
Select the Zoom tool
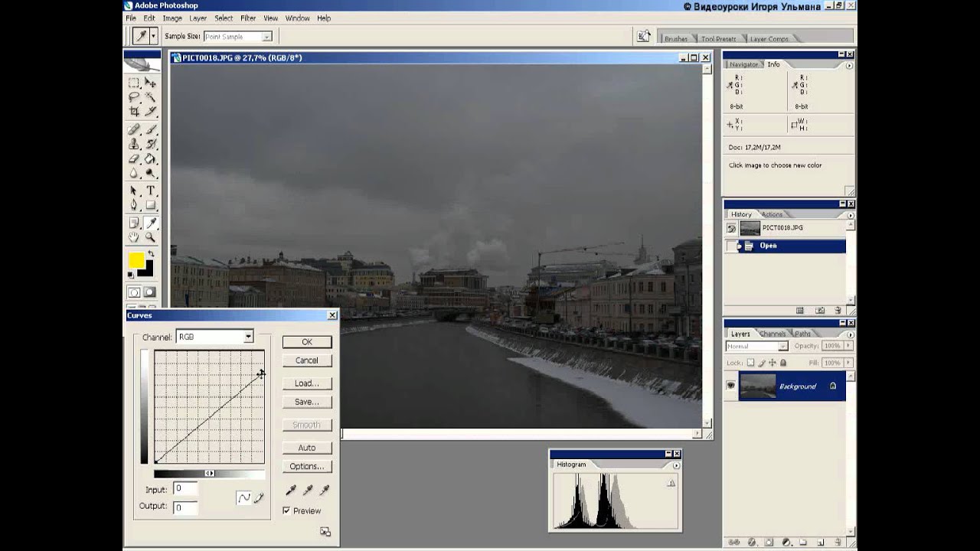point(150,238)
